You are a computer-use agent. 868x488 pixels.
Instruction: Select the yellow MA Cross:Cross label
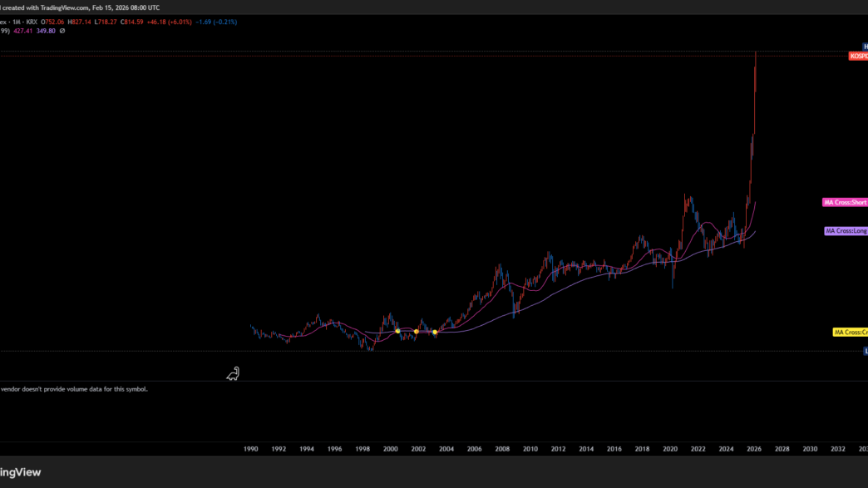[850, 333]
